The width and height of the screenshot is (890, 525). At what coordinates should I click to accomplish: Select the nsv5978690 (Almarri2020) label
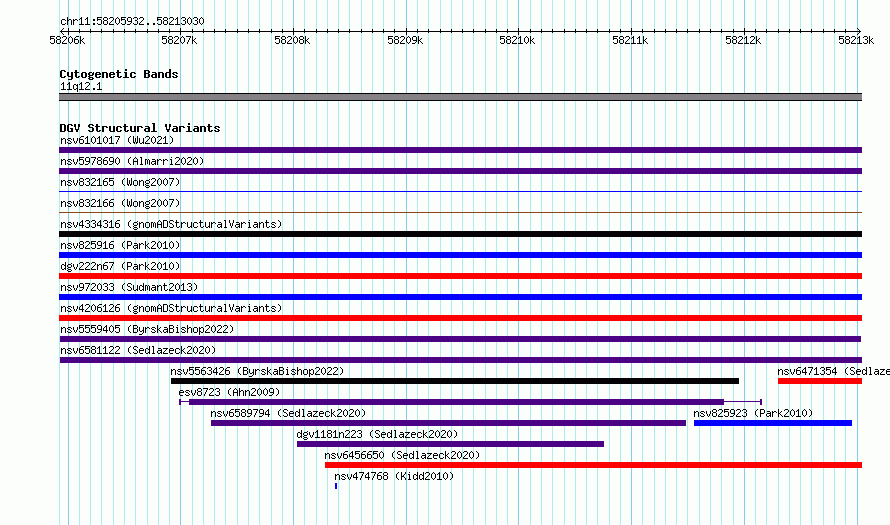(x=132, y=161)
